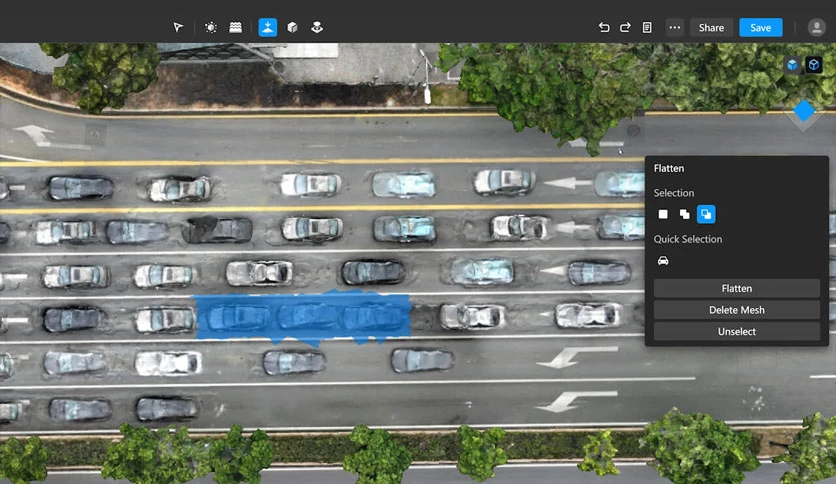Open the user account avatar

(816, 27)
